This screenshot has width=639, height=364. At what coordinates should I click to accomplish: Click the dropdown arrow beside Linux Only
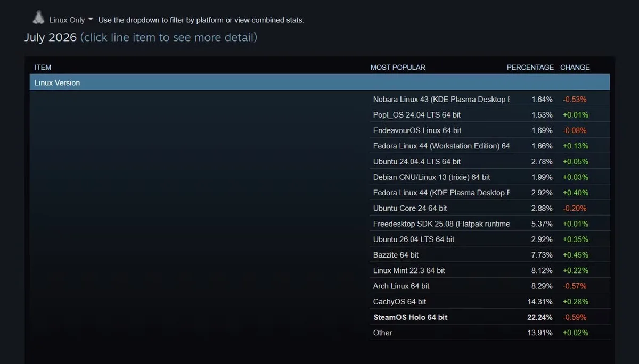91,19
